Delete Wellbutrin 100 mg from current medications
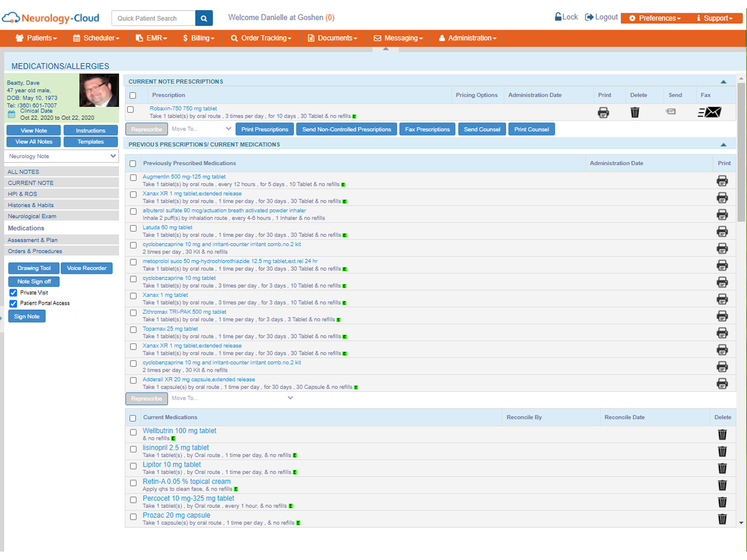Image resolution: width=747 pixels, height=560 pixels. (722, 434)
